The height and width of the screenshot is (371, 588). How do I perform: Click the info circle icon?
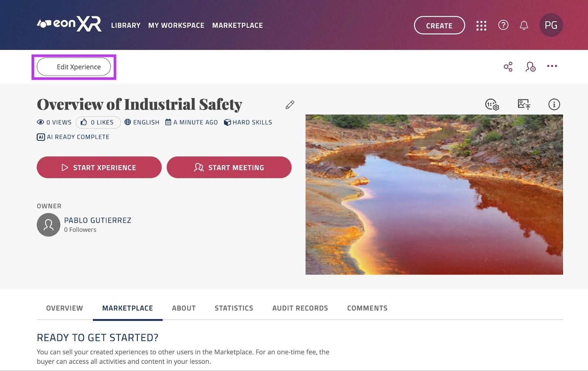(x=554, y=104)
